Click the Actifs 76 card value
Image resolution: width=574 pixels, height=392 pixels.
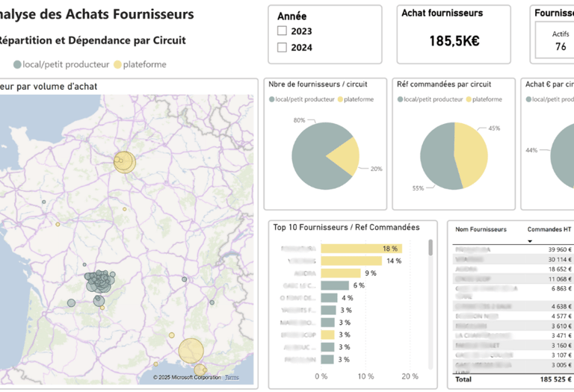(561, 47)
